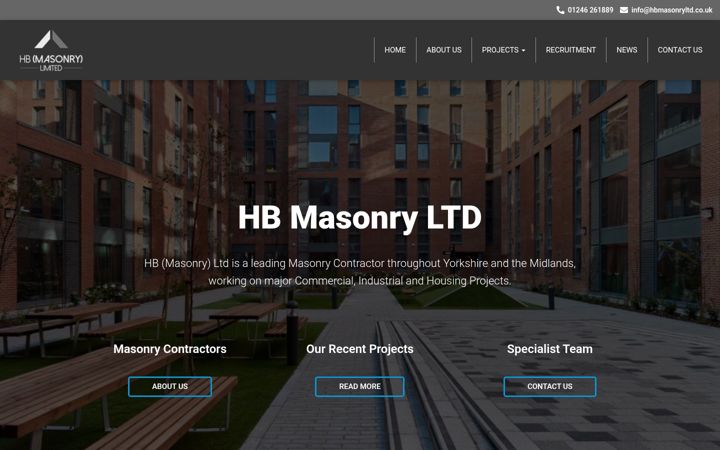This screenshot has height=450, width=720.
Task: Click the text 'leading Masonry Contractor throughout Yorkshire'
Action: coord(368,264)
